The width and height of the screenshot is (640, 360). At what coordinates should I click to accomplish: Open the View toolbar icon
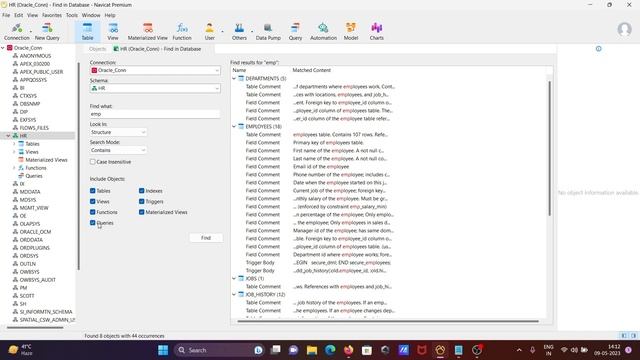[x=113, y=31]
